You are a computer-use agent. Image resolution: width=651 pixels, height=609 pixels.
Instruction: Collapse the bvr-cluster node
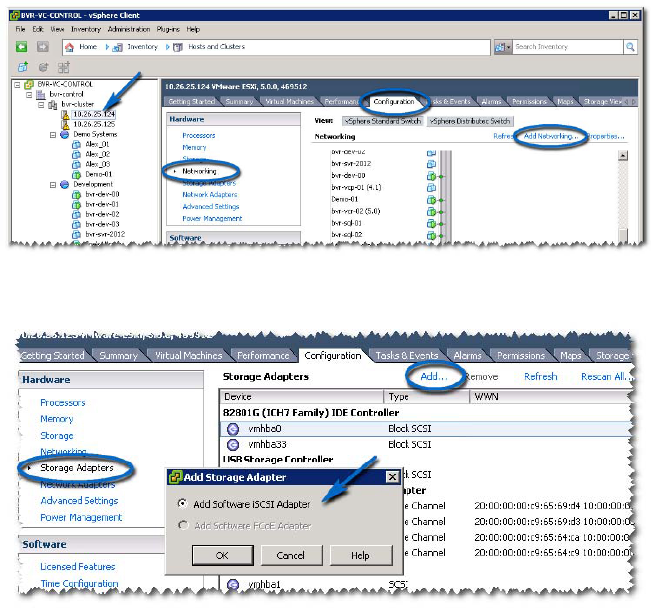click(x=41, y=105)
